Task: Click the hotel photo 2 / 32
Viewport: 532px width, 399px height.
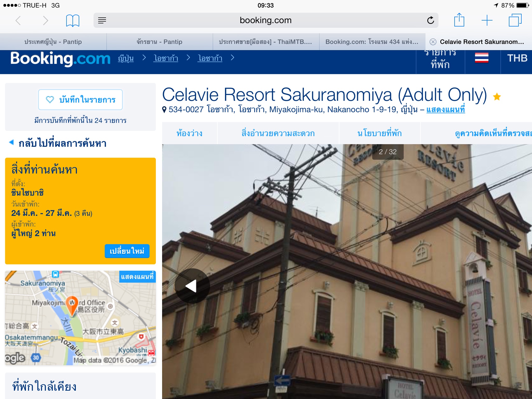Action: click(347, 271)
